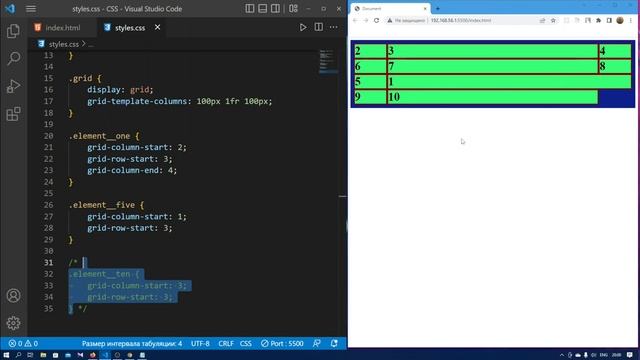640x360 pixels.
Task: Open the Action Center notifications icon
Action: (x=630, y=355)
